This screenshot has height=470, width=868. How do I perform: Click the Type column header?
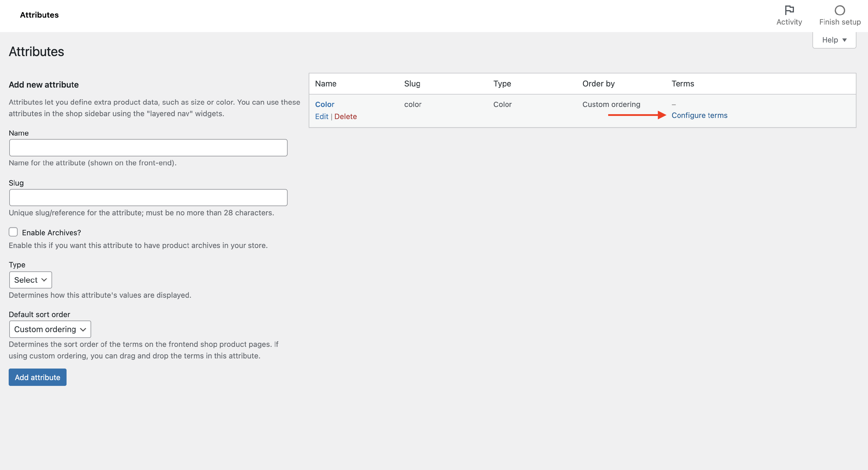pos(502,84)
